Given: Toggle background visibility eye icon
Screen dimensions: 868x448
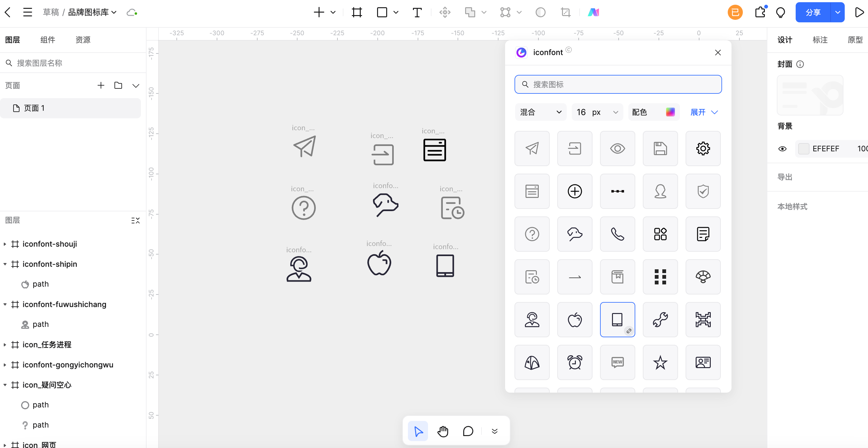Looking at the screenshot, I should (x=782, y=149).
